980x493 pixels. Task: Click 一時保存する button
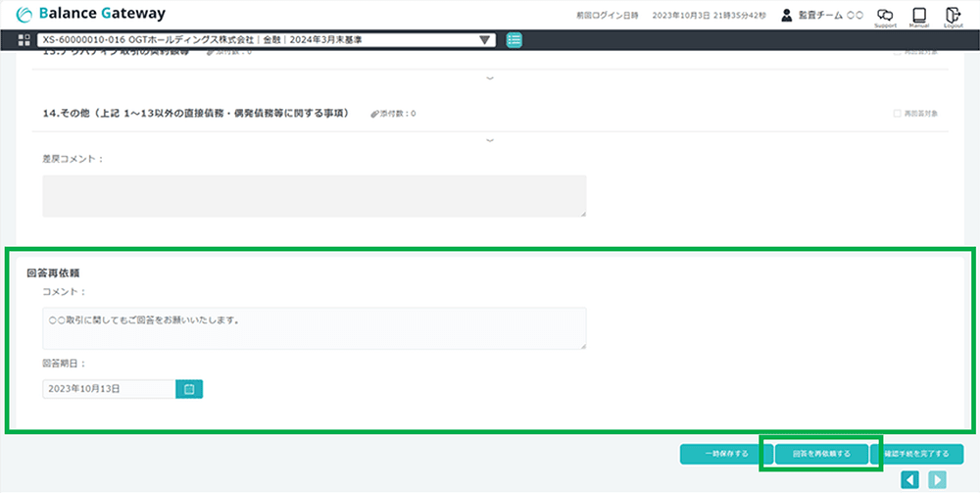coord(726,454)
